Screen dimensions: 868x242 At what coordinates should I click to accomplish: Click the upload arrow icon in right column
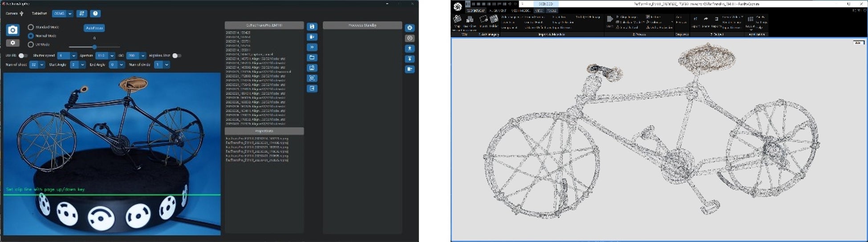410,48
